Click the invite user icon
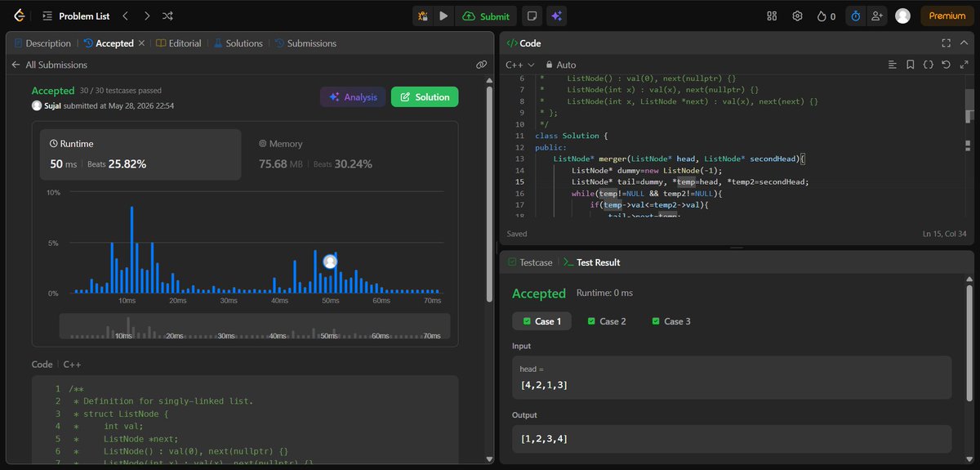The width and height of the screenshot is (980, 470). pos(877,16)
